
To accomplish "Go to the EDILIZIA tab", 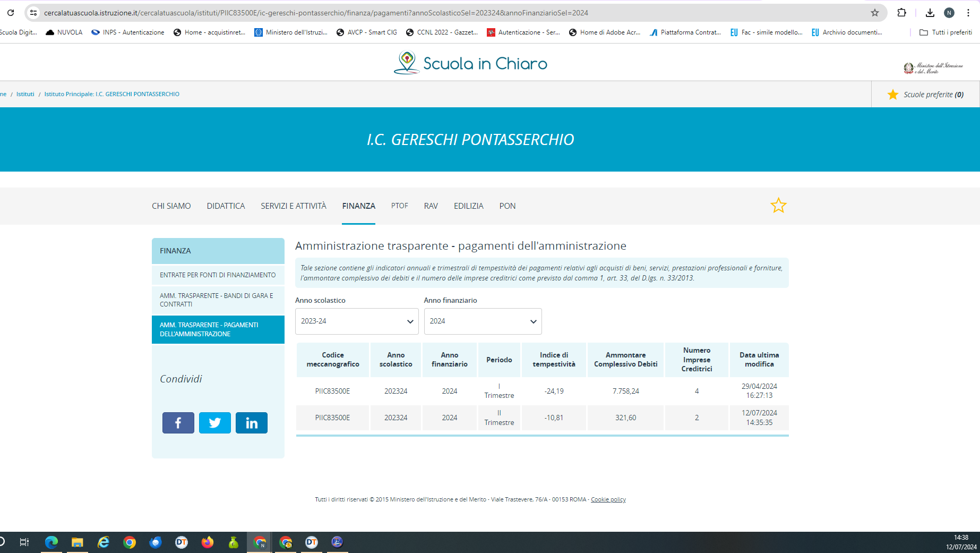I will pyautogui.click(x=468, y=206).
